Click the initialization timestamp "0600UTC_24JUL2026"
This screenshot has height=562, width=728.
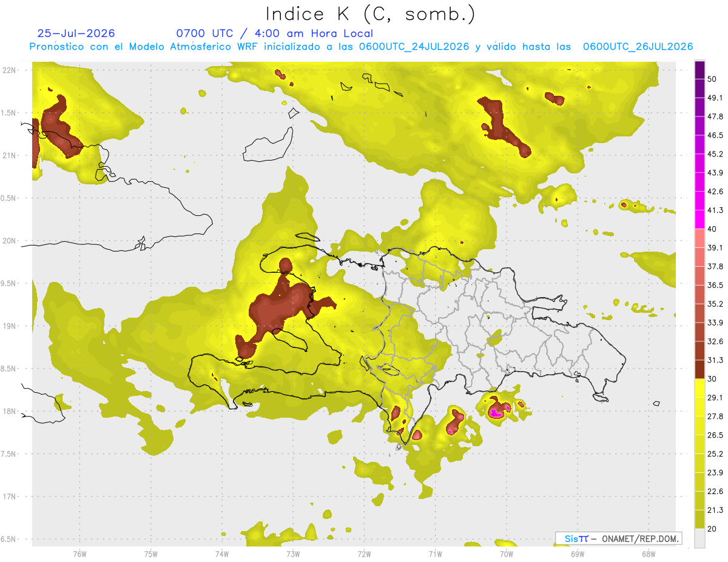pos(414,47)
